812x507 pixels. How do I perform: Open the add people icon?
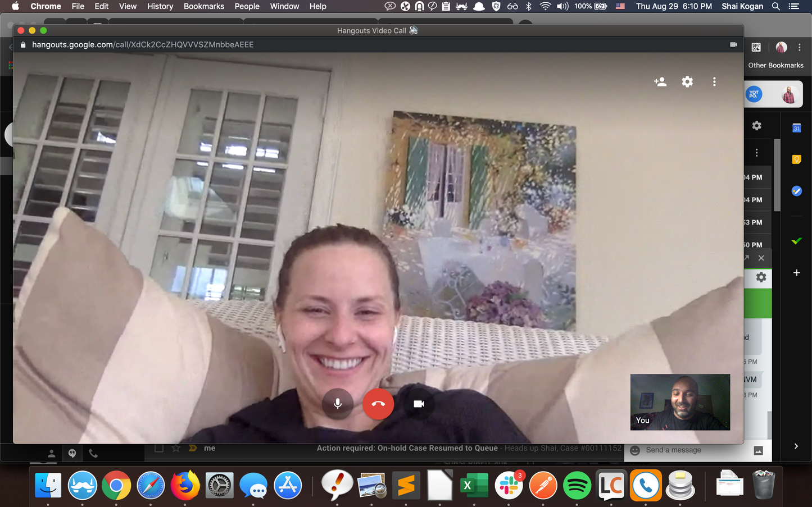(660, 82)
